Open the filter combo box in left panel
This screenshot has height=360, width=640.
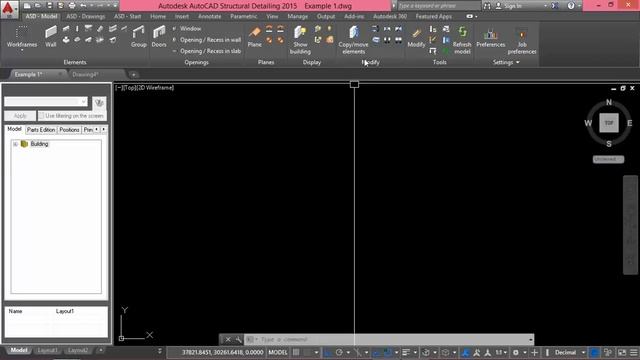click(x=46, y=102)
